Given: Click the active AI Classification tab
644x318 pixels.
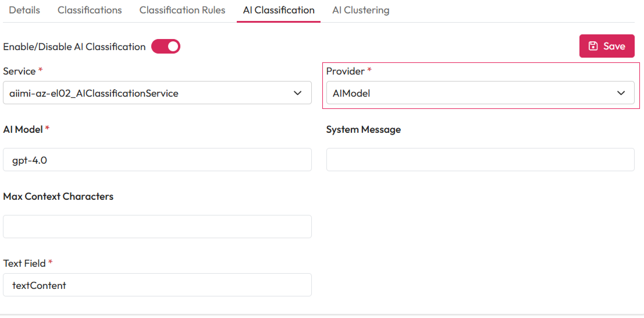Looking at the screenshot, I should pos(279,10).
